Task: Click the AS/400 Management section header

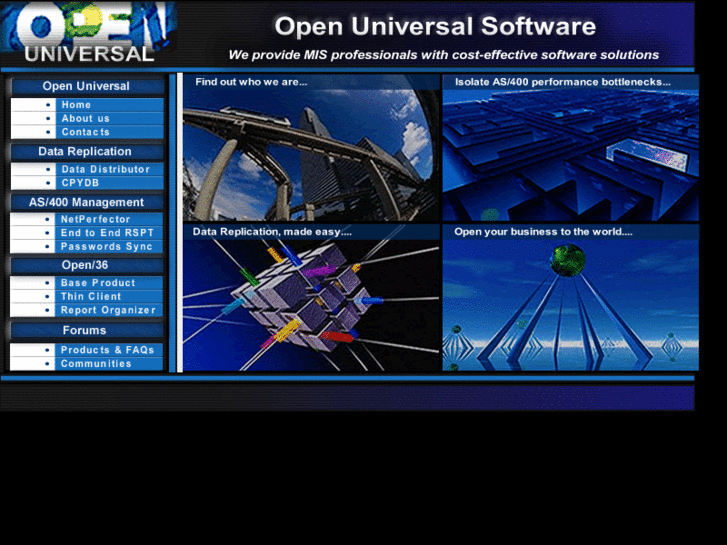Action: (87, 202)
